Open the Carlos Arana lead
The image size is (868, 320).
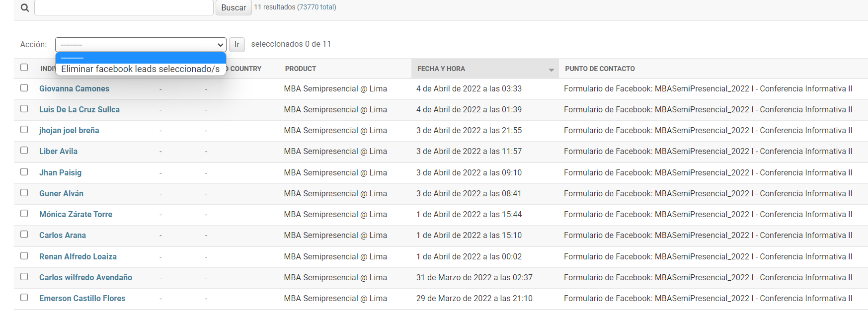point(63,235)
